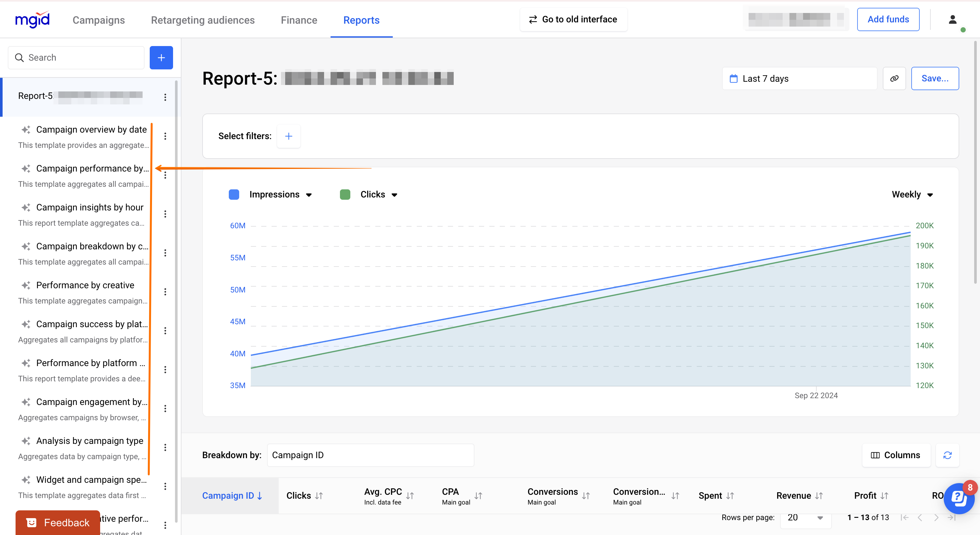Viewport: 980px width, 535px height.
Task: Click the blue plus button to create a report
Action: click(x=161, y=57)
